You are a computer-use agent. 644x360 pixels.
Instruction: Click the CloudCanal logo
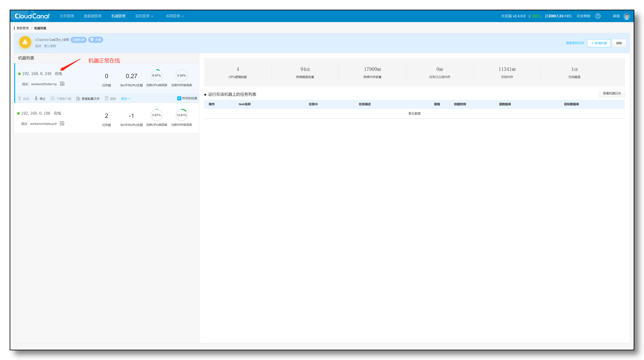[32, 16]
